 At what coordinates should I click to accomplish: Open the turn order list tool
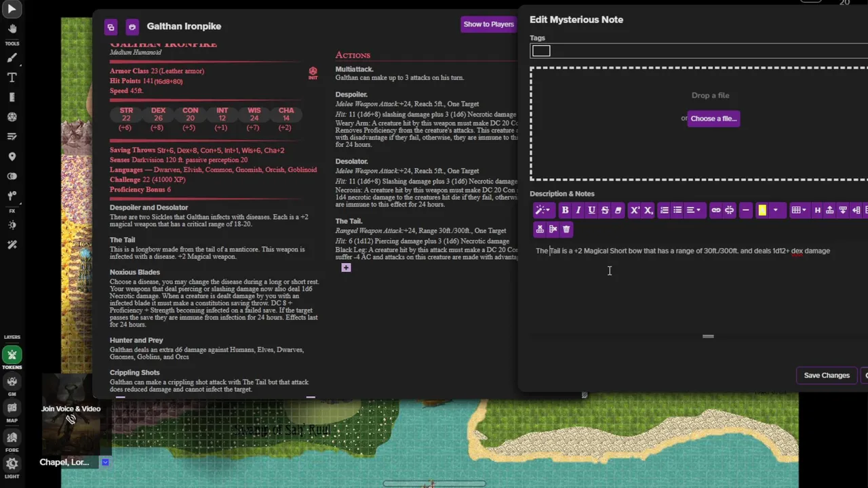12,136
